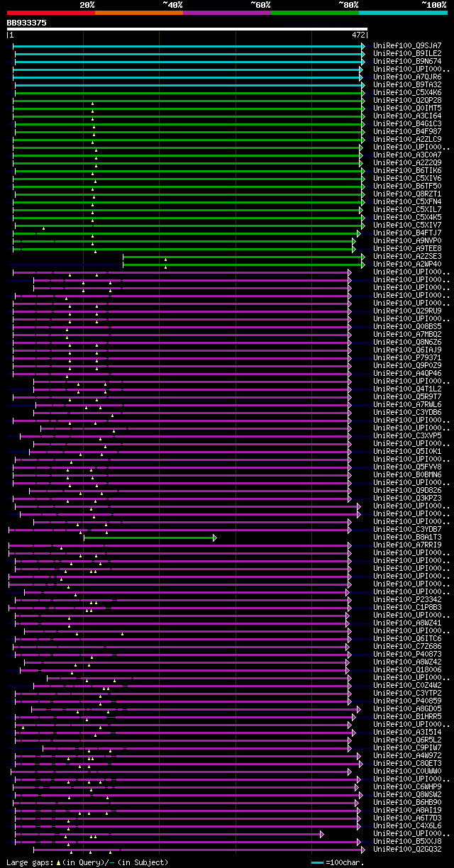Open hit UniRef100_B1HRR5

[407, 717]
